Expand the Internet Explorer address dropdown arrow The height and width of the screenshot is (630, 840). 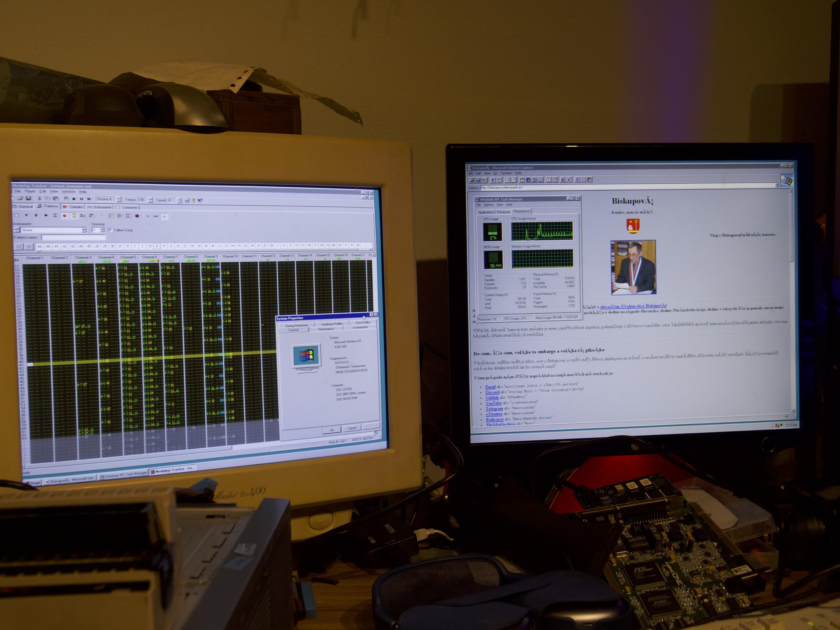click(777, 185)
